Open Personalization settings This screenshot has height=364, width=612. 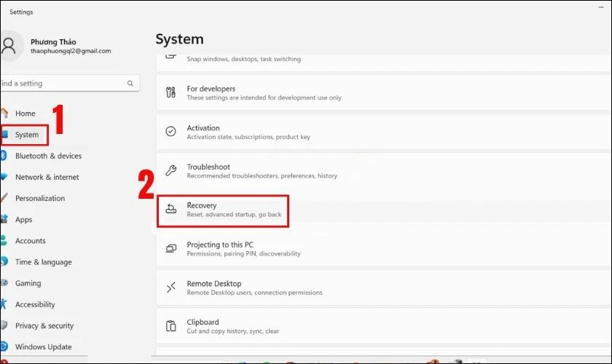pos(40,198)
